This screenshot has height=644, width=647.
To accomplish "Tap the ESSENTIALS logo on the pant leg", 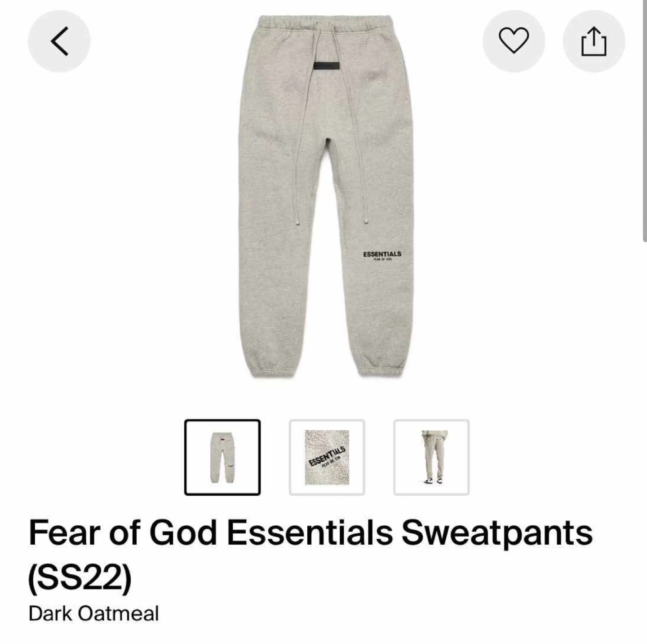I will pyautogui.click(x=382, y=255).
